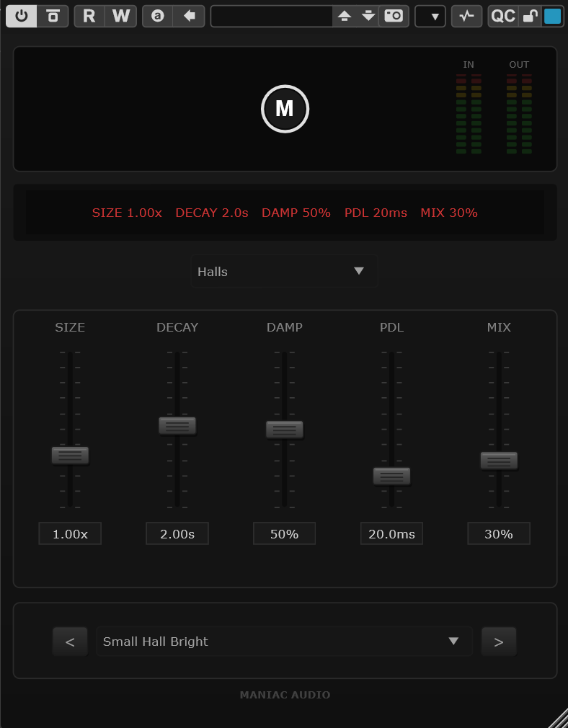Open the Small Hall Bright preset dropdown
The width and height of the screenshot is (568, 728).
(x=284, y=642)
